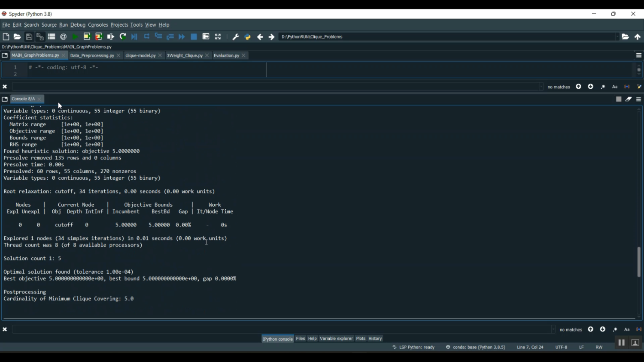This screenshot has width=644, height=362.
Task: Click Run current cell icon
Action: click(x=87, y=37)
